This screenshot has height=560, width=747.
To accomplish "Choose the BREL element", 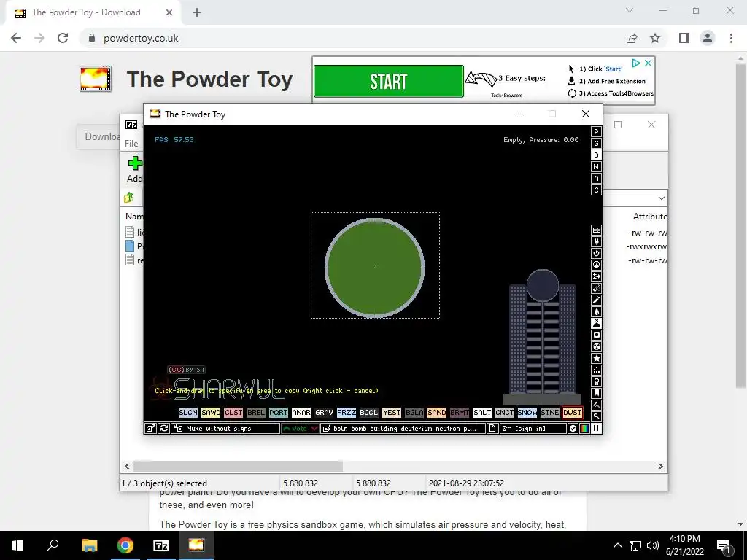I will point(256,413).
